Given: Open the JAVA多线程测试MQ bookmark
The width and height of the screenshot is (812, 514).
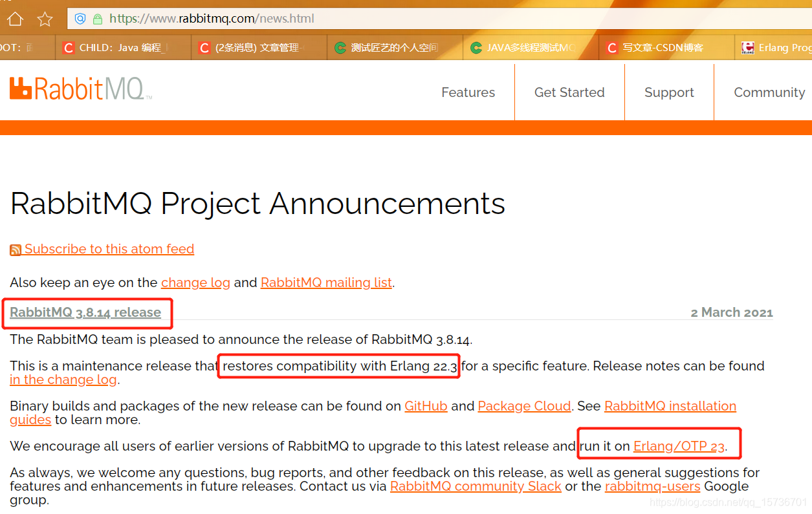Looking at the screenshot, I should [531, 47].
